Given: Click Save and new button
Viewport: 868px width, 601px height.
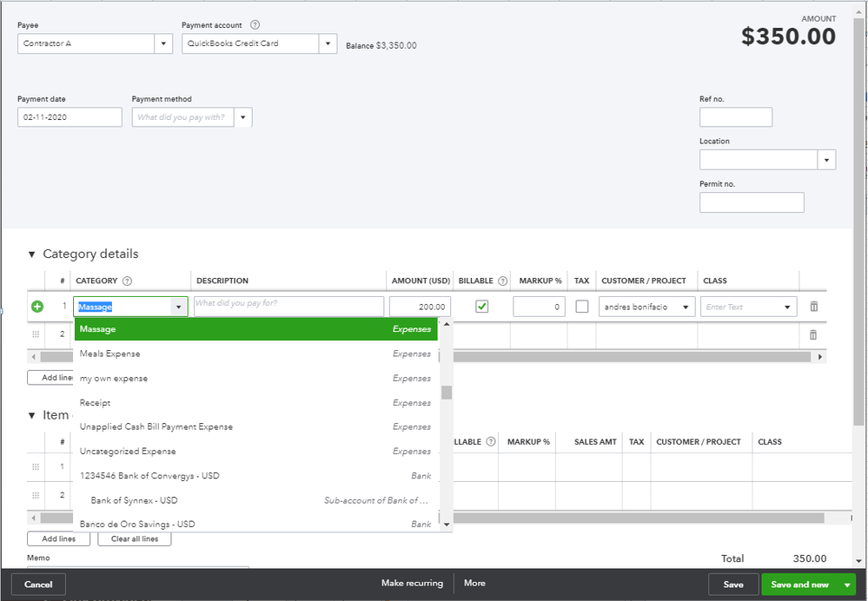Looking at the screenshot, I should point(800,584).
